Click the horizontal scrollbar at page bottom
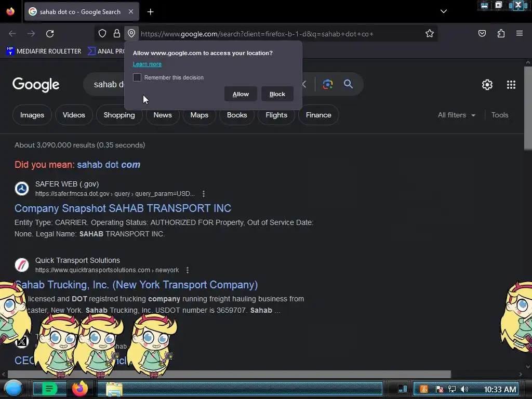532x399 pixels. (x=229, y=374)
